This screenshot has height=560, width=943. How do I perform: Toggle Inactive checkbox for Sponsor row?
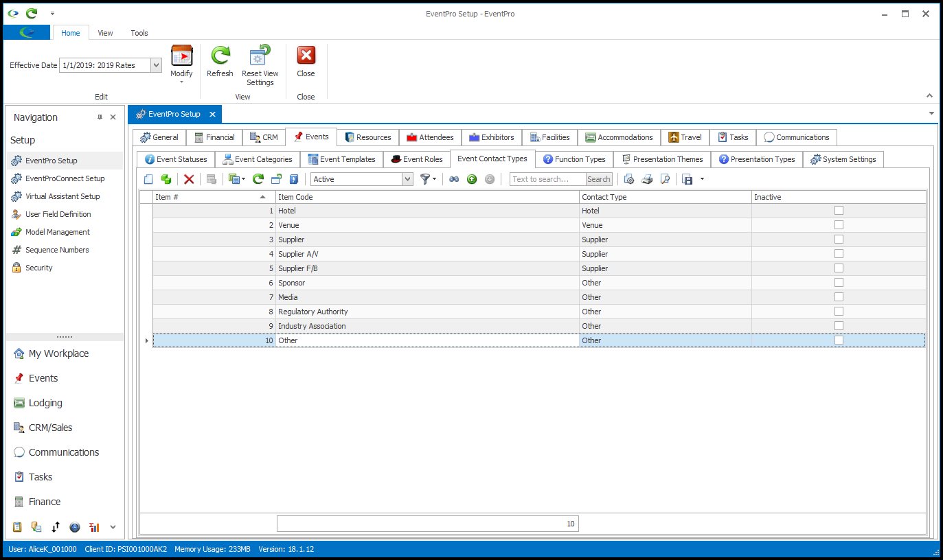(839, 283)
